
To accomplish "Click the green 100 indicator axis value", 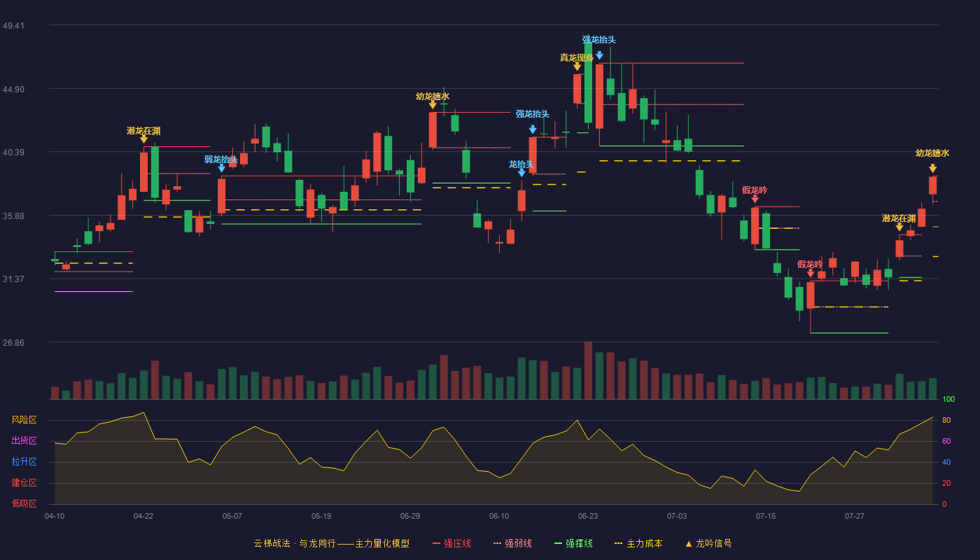I will (948, 400).
